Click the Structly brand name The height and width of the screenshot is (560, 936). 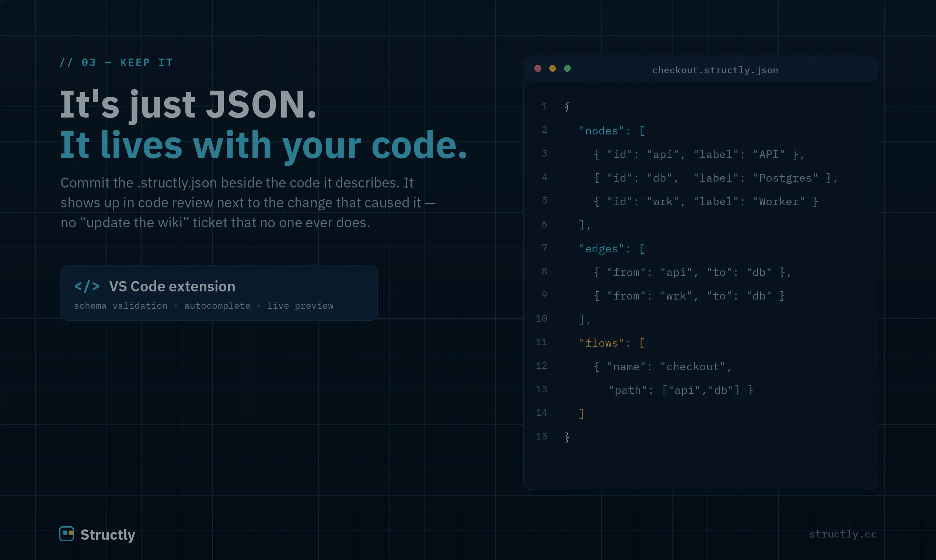pyautogui.click(x=108, y=535)
